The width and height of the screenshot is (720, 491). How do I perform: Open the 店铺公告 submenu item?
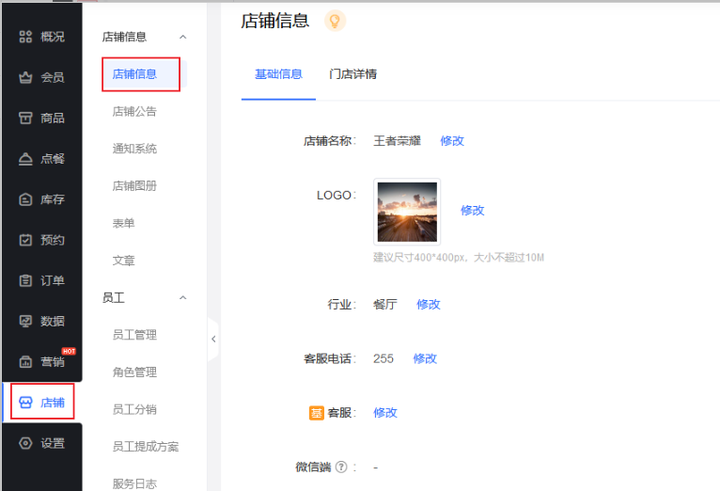tap(135, 111)
